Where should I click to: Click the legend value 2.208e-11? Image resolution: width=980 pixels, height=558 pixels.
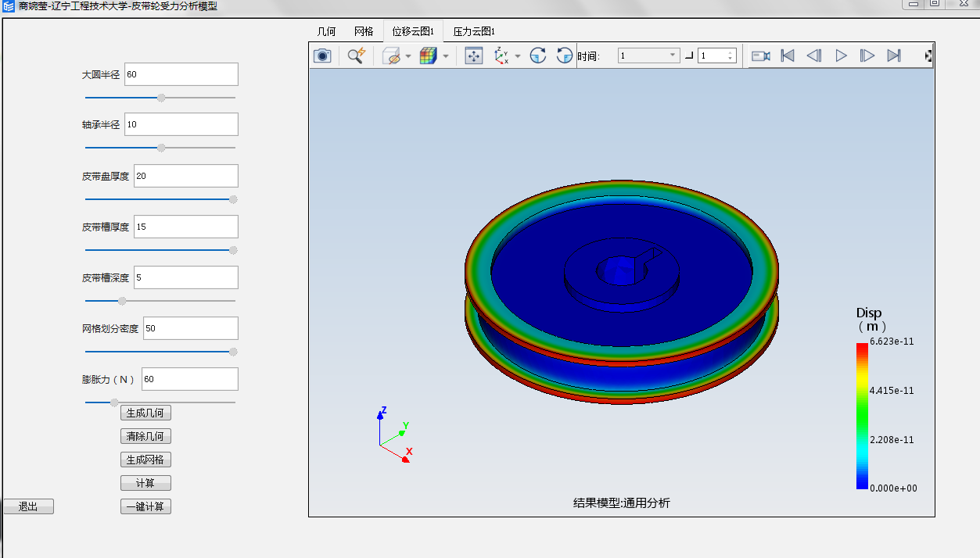pyautogui.click(x=892, y=440)
